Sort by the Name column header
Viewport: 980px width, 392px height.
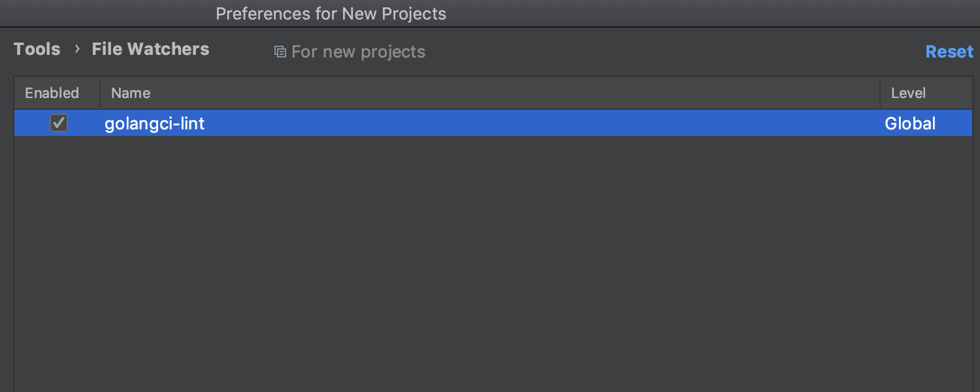coord(131,93)
